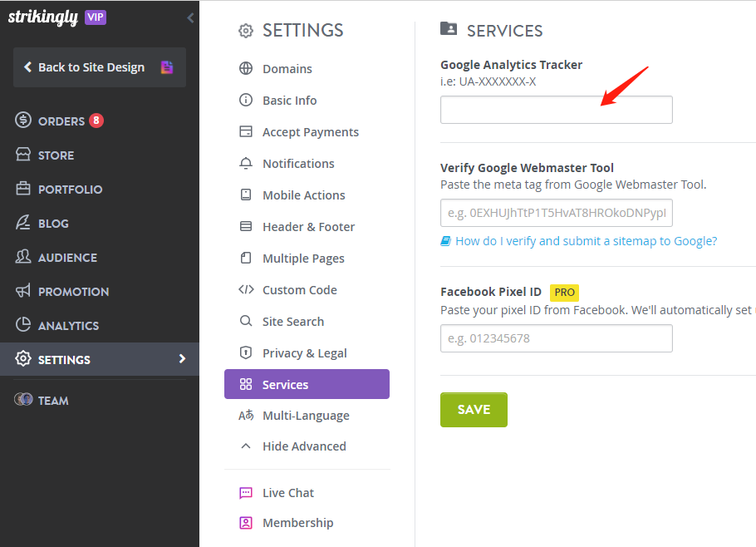Screen dimensions: 756x547
Task: Click the Multi-Language translate icon
Action: tap(246, 415)
